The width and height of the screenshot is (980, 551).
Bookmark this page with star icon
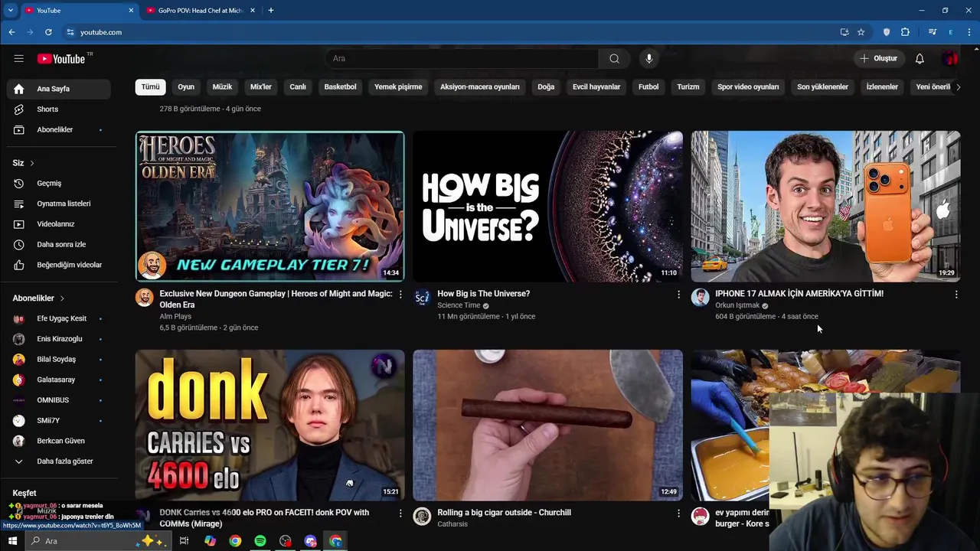861,32
